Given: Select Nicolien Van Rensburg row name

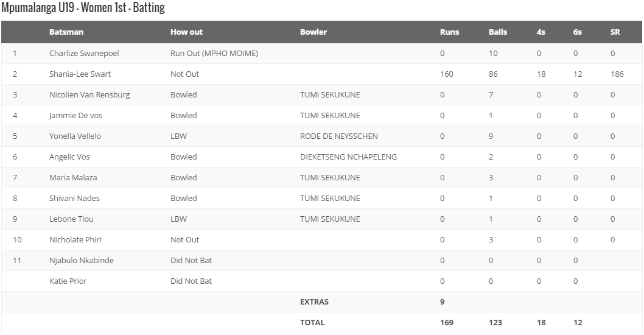Looking at the screenshot, I should (89, 95).
